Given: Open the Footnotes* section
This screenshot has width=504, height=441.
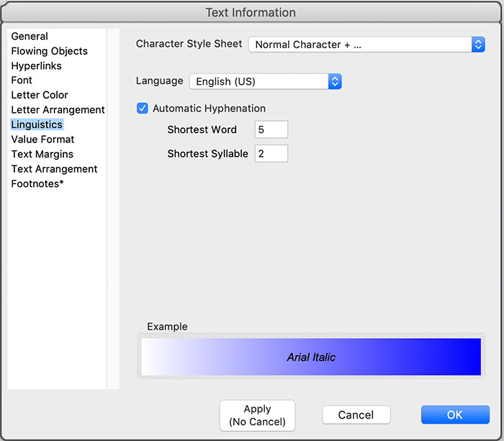Looking at the screenshot, I should click(37, 183).
